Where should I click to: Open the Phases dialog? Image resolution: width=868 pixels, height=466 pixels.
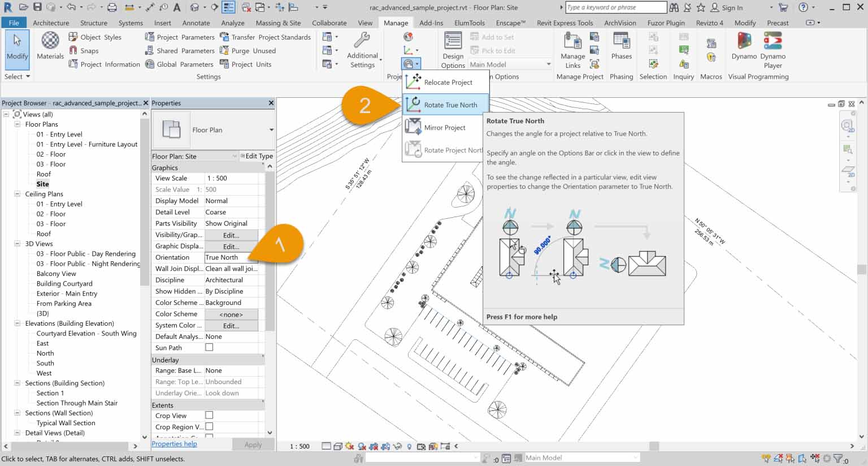pyautogui.click(x=622, y=49)
